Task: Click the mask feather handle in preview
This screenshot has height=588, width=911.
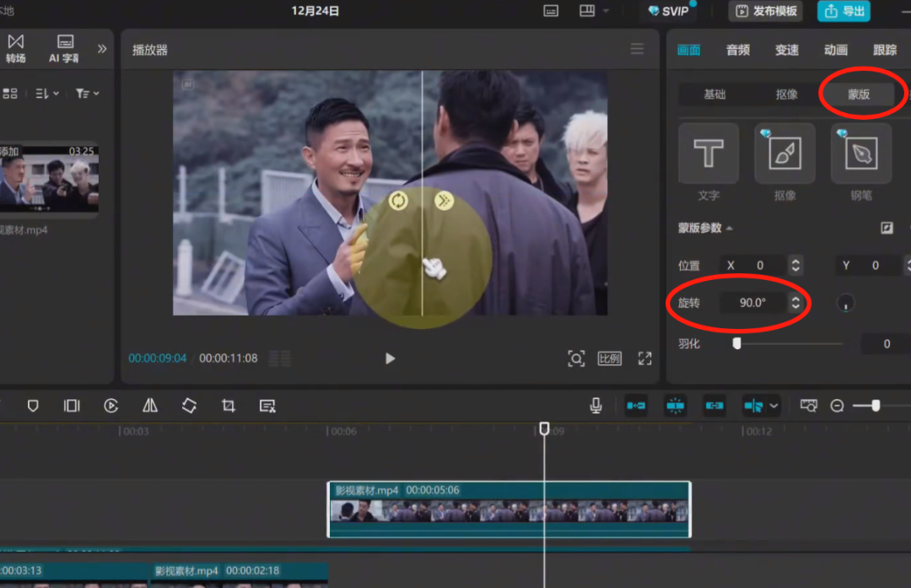Action: pyautogui.click(x=444, y=201)
